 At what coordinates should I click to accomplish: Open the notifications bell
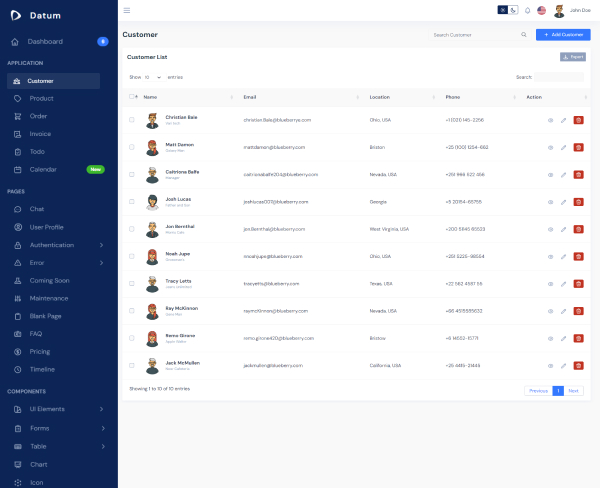527,11
